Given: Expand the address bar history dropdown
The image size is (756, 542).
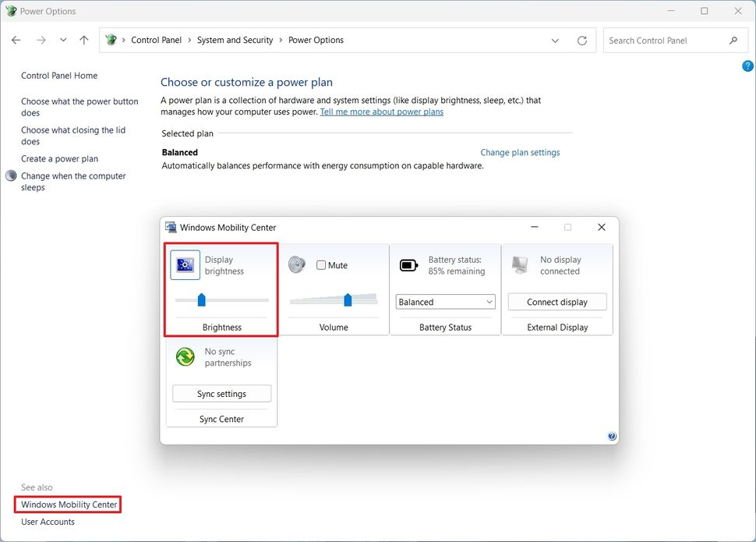Looking at the screenshot, I should pyautogui.click(x=555, y=41).
